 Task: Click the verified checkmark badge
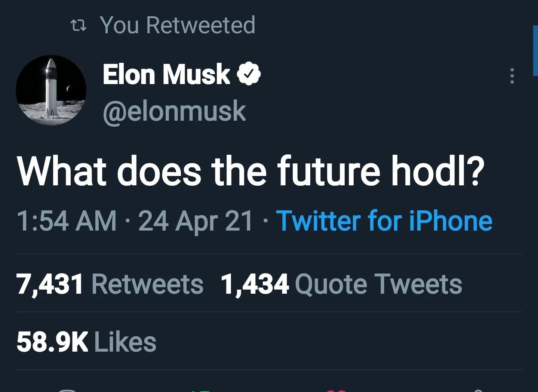[x=249, y=74]
